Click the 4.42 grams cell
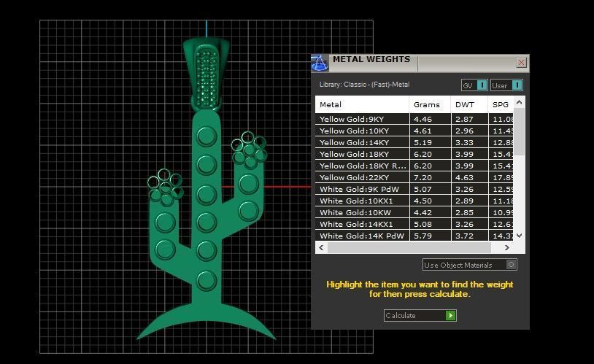Screen dimensions: 594x364 (431, 212)
